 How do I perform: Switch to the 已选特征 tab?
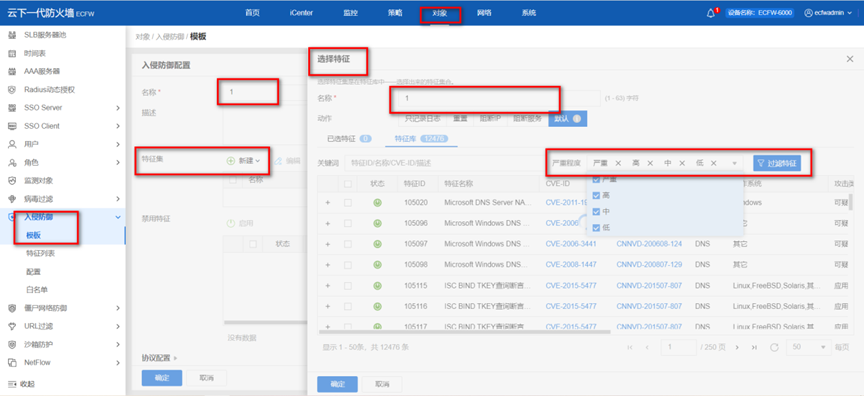(349, 139)
